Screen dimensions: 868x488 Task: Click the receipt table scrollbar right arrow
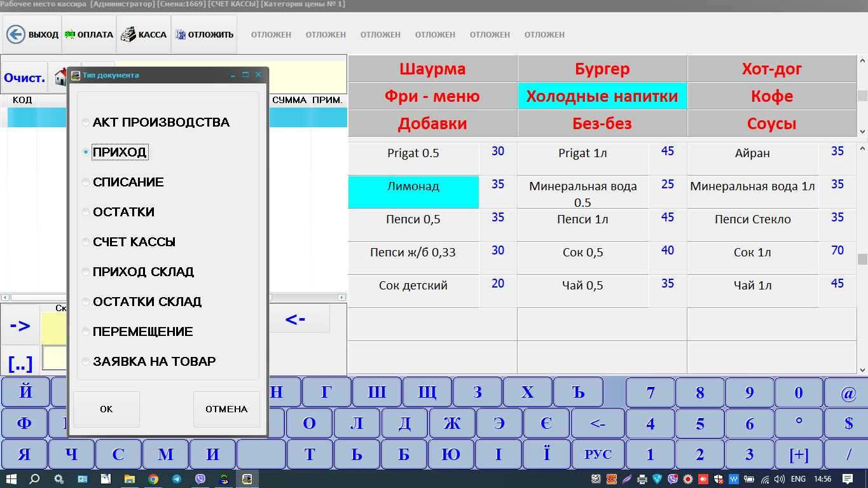(x=341, y=297)
